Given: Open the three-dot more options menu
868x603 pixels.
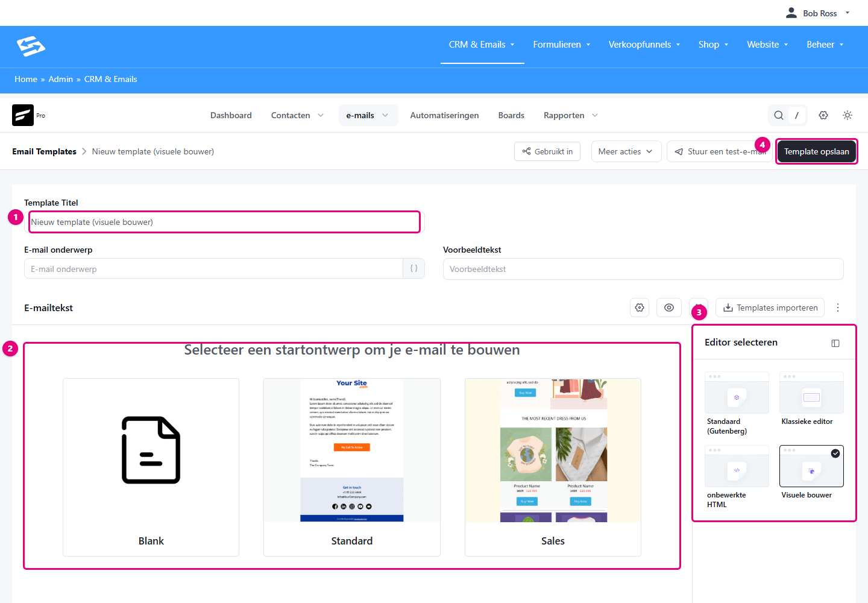Looking at the screenshot, I should 838,308.
